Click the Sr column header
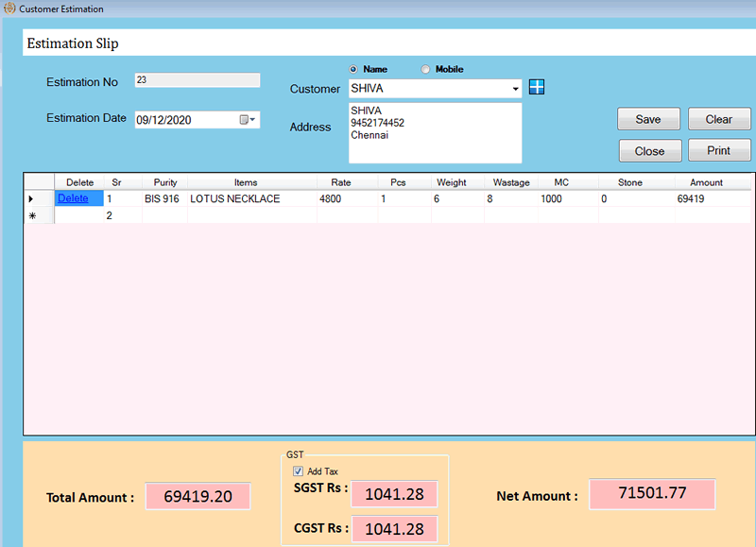Screen dimensions: 756x547 click(123, 182)
